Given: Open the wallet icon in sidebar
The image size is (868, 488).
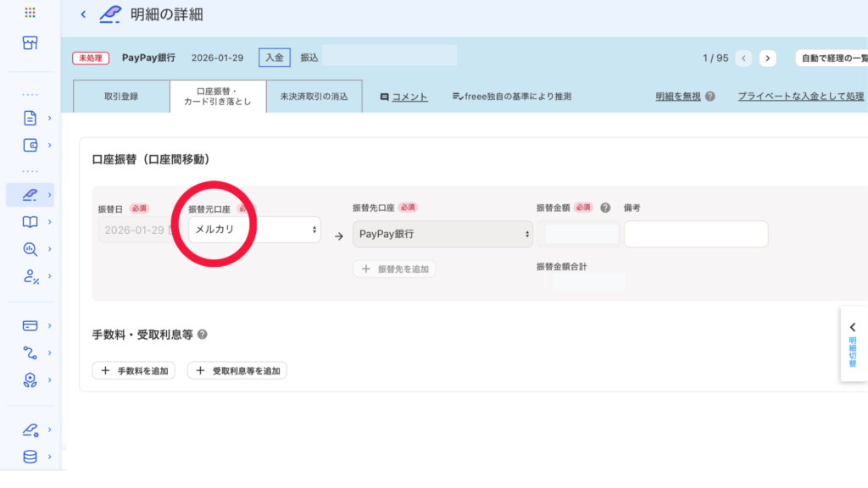Looking at the screenshot, I should (31, 145).
